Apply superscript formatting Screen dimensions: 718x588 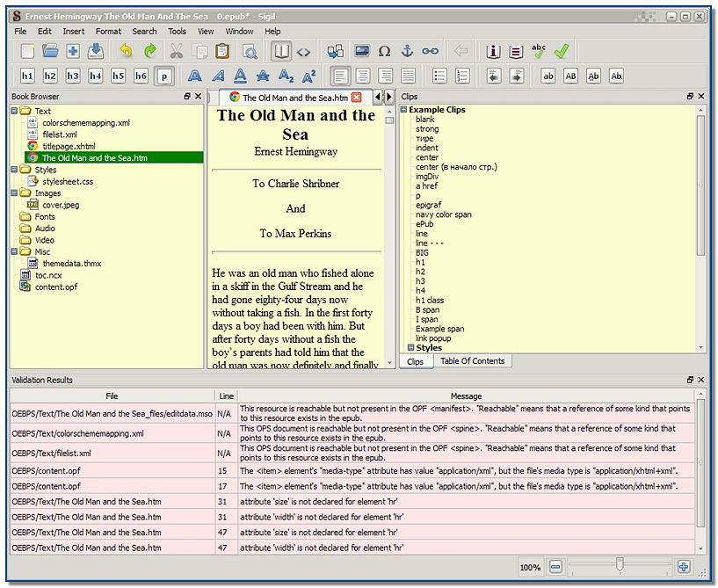point(308,76)
